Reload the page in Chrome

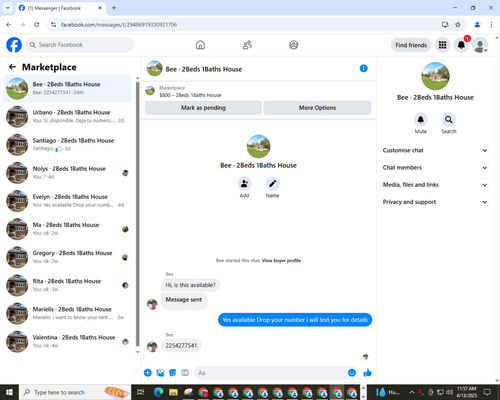click(x=37, y=25)
